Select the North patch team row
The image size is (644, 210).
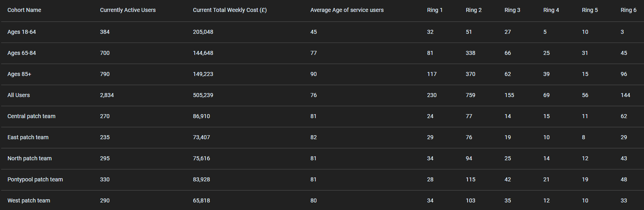pyautogui.click(x=322, y=159)
